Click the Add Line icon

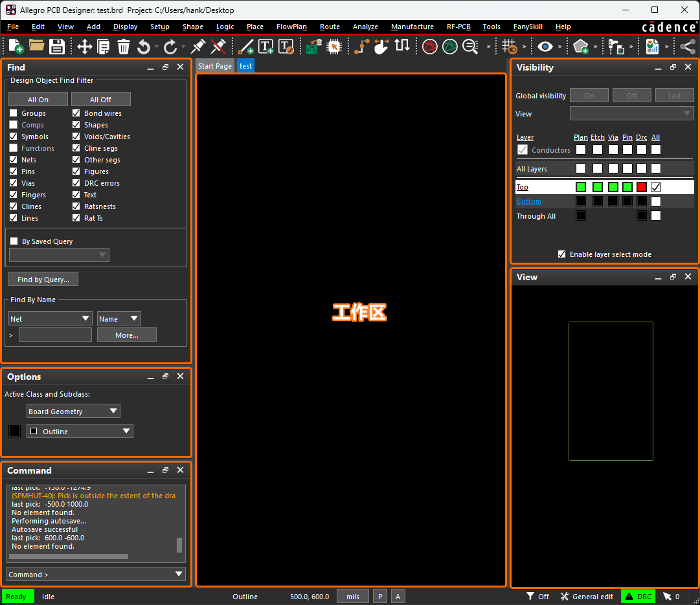click(246, 47)
